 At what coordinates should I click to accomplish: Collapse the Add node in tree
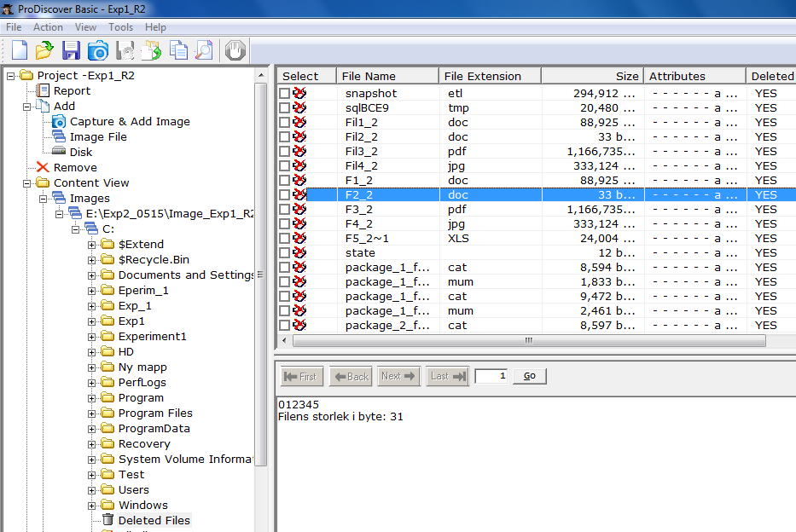pyautogui.click(x=27, y=107)
